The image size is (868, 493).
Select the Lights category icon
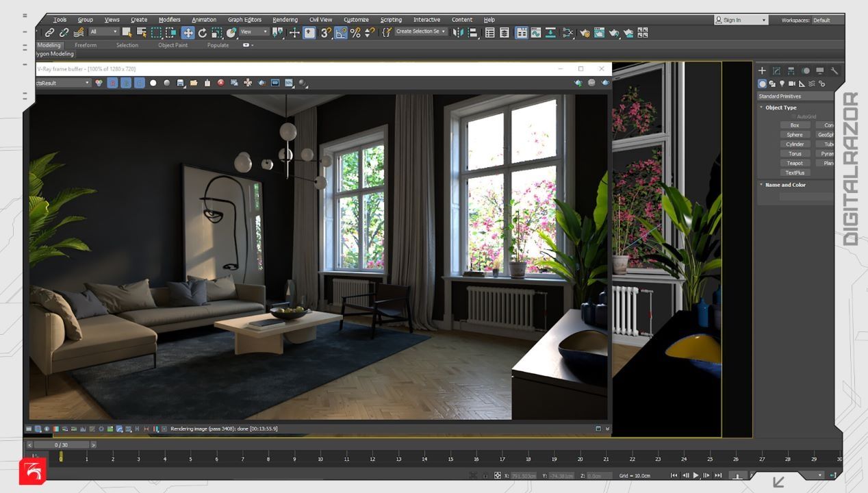782,84
